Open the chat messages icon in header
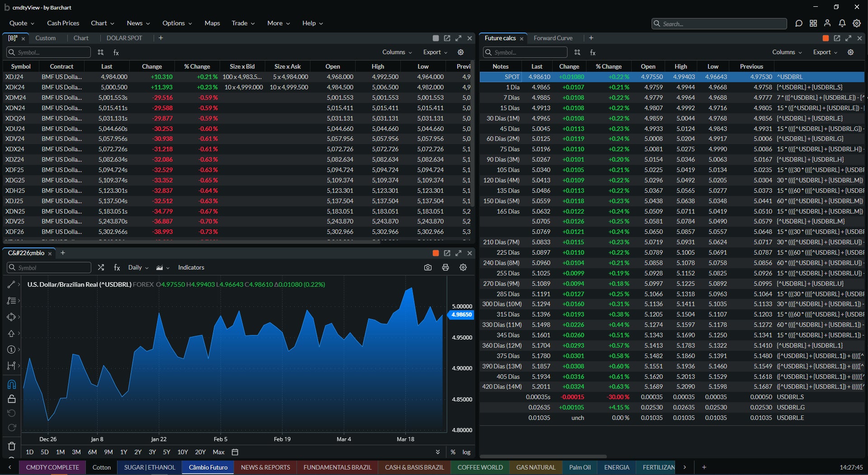 click(x=799, y=23)
